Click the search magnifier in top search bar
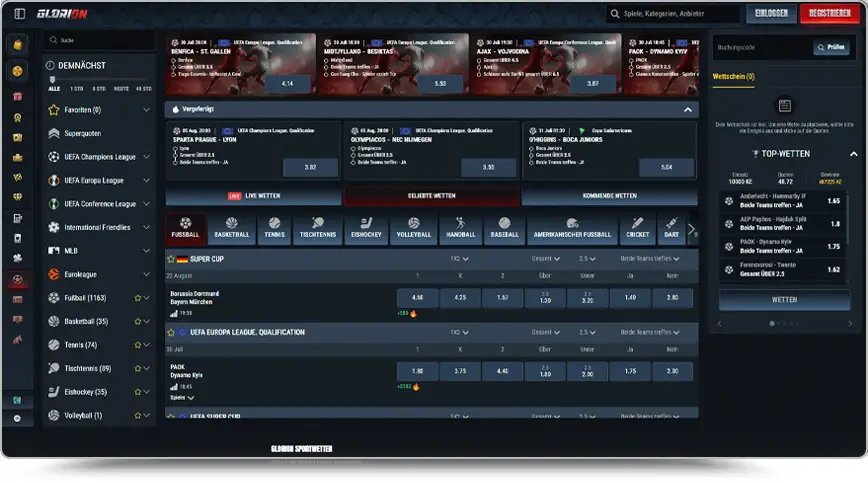Viewport: 868px width, 483px height. (615, 14)
